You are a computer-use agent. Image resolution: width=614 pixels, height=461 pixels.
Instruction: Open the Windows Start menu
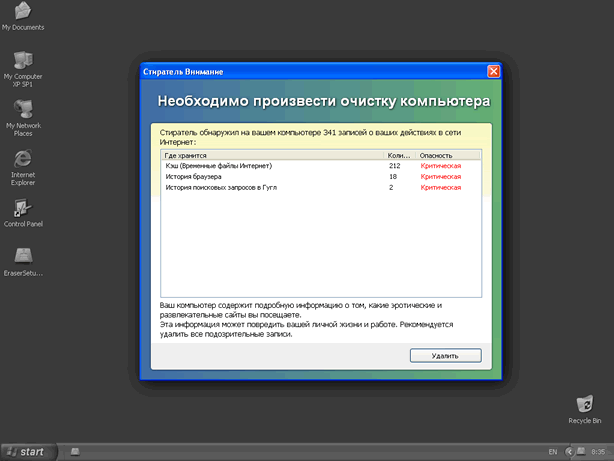tap(26, 452)
